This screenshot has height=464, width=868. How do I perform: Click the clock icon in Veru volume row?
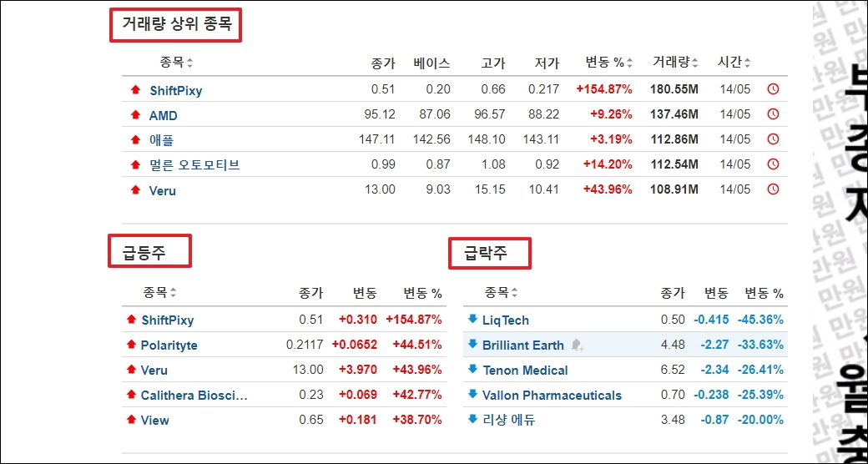coord(773,189)
